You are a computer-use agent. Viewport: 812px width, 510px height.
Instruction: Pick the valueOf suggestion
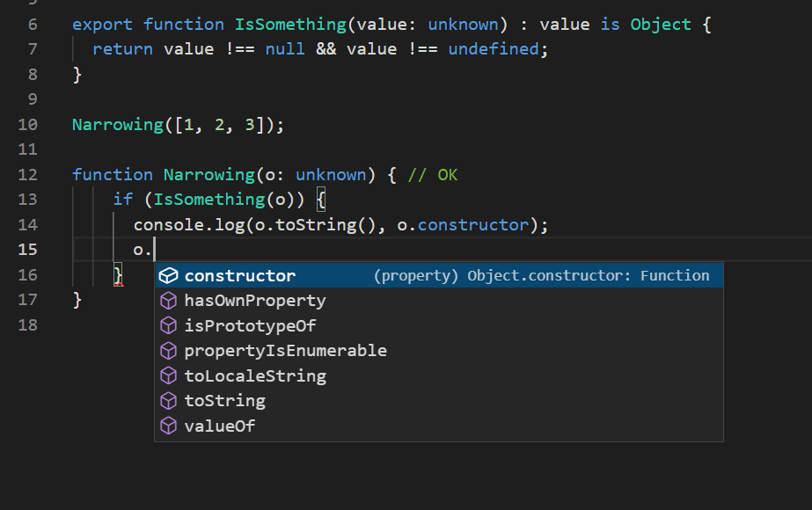point(439,426)
